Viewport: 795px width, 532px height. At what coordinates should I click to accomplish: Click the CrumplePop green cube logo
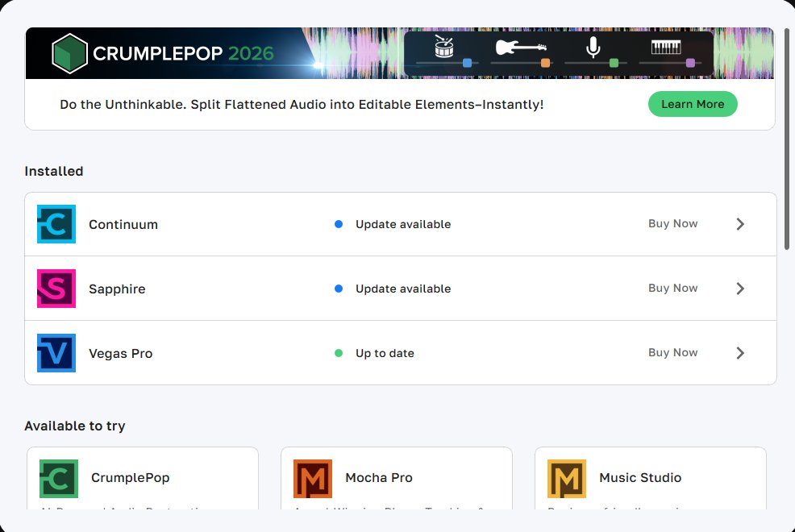tap(69, 53)
